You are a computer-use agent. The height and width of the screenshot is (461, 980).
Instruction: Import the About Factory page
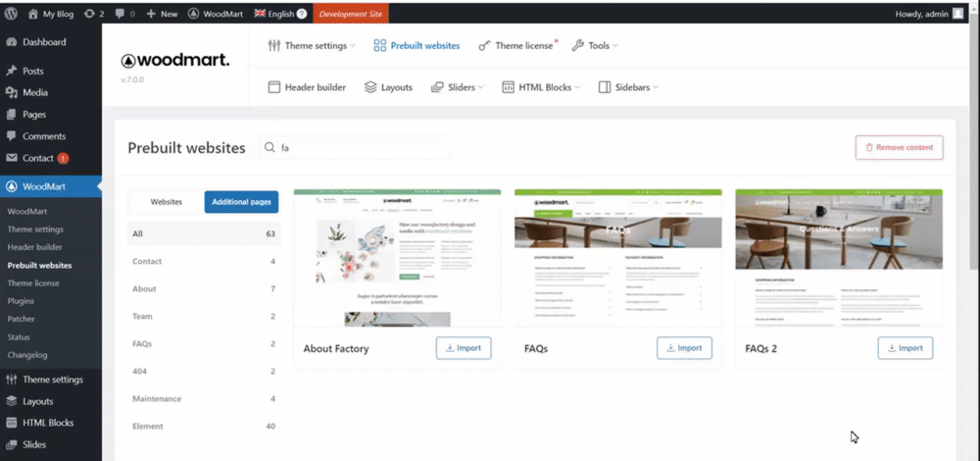(x=464, y=348)
